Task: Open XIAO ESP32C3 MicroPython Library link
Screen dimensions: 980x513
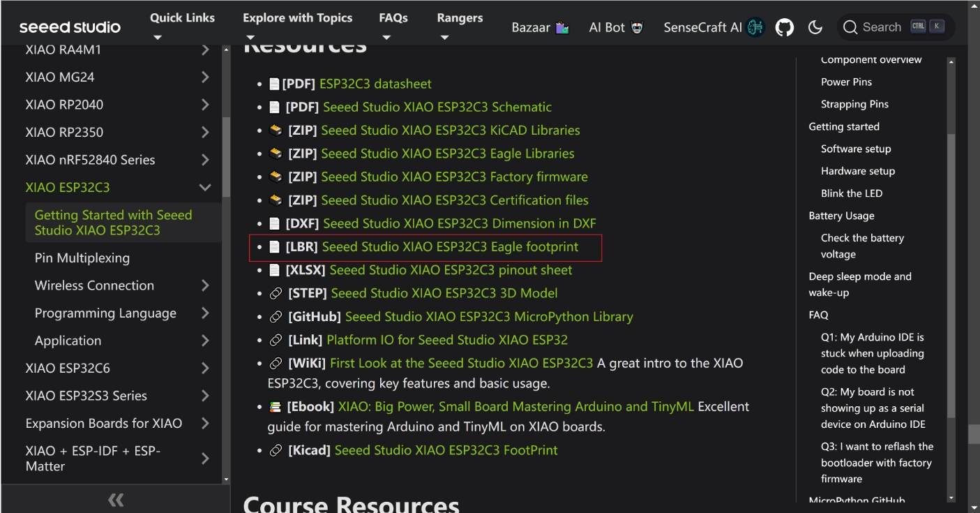Action: click(489, 317)
